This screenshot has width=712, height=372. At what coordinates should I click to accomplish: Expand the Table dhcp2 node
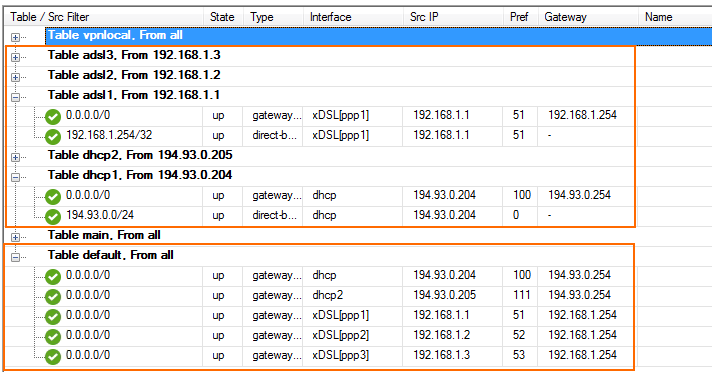[x=15, y=157]
